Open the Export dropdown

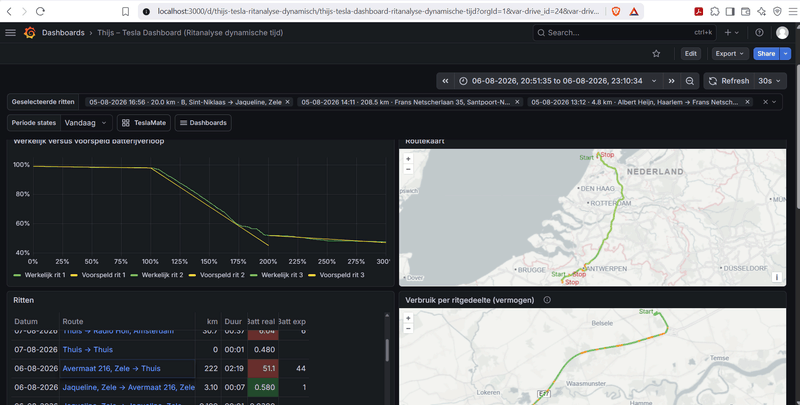(730, 54)
